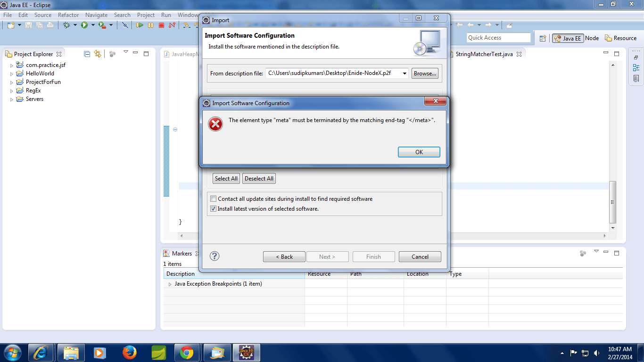The width and height of the screenshot is (644, 362).
Task: Open Firefox from taskbar
Action: 129,353
